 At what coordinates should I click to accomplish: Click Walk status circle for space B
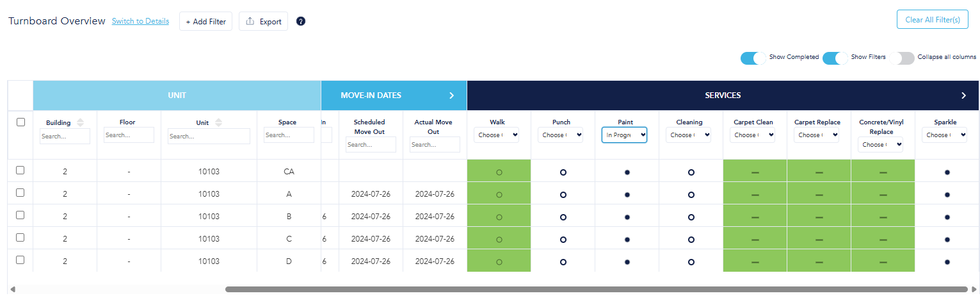tap(499, 217)
